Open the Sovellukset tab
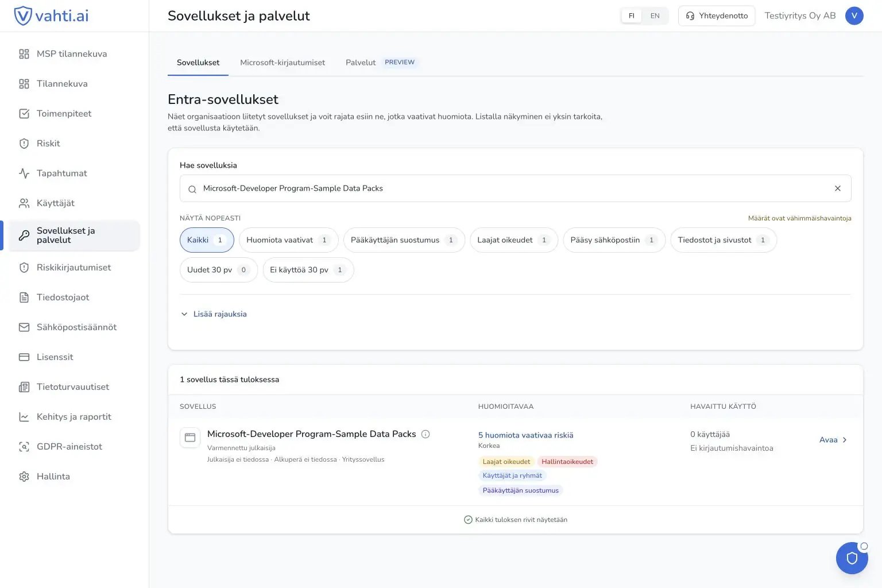 198,63
